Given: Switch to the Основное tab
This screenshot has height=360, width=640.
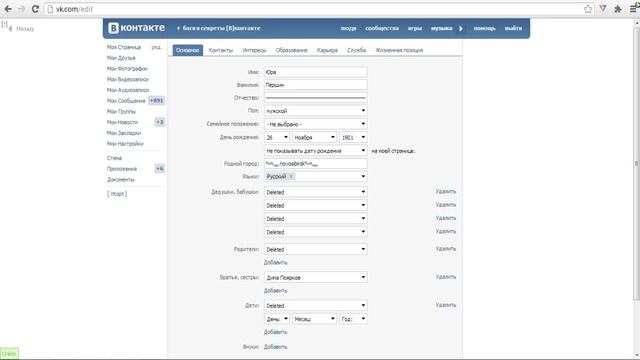Looking at the screenshot, I should 187,50.
